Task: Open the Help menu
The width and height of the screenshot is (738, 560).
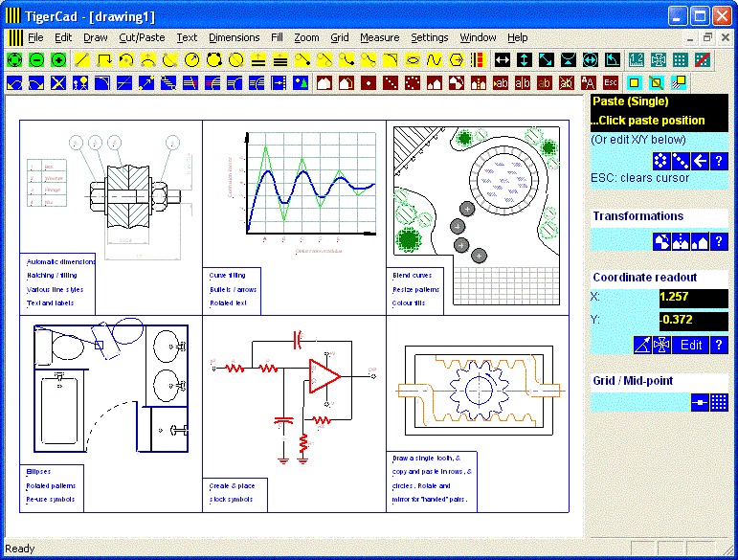Action: tap(517, 37)
